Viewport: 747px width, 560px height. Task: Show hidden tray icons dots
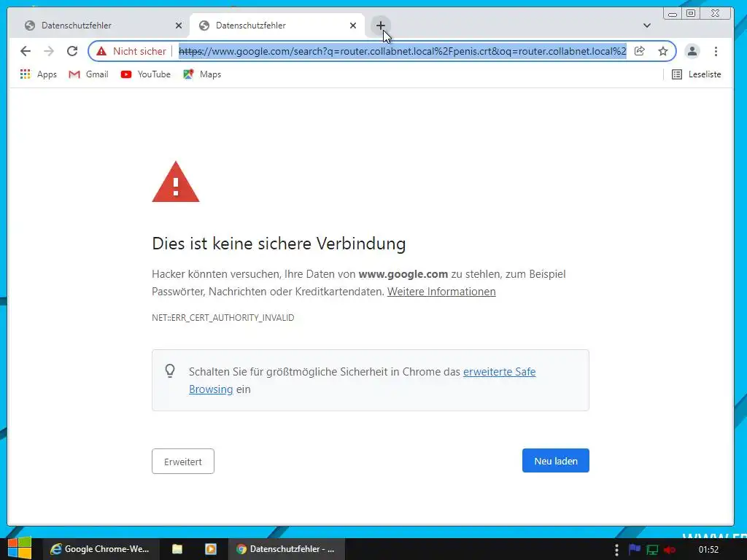pyautogui.click(x=616, y=550)
